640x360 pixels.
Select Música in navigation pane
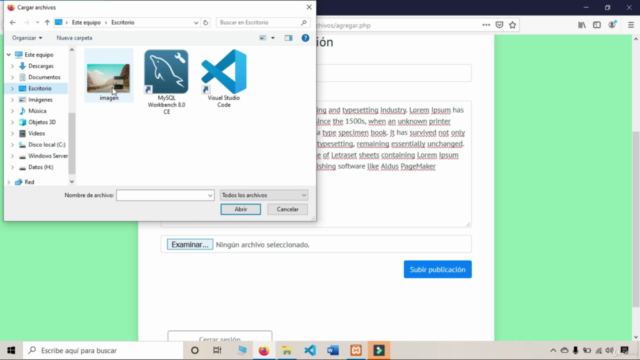click(37, 111)
